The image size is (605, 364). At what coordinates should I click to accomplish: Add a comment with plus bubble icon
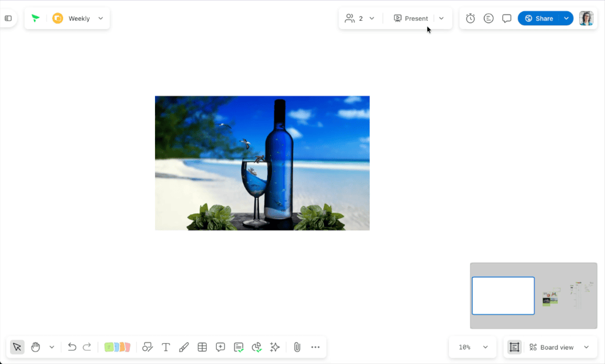(221, 347)
